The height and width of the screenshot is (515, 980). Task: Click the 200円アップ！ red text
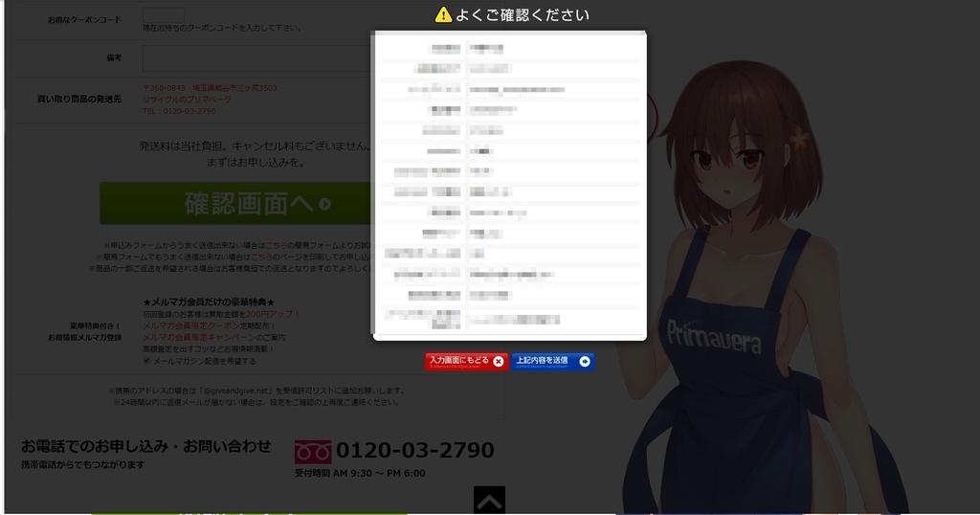click(x=273, y=314)
